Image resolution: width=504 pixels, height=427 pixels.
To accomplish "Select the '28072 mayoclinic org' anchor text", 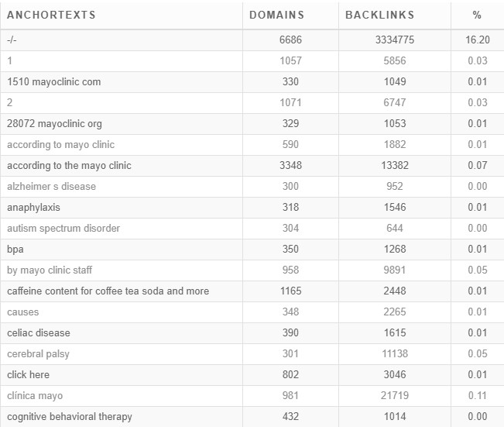I will coord(55,123).
